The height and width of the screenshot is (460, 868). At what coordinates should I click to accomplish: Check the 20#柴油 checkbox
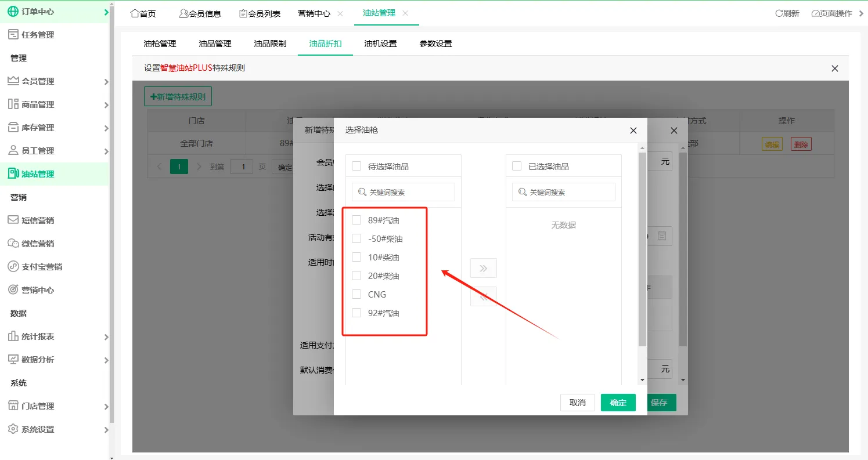coord(356,276)
